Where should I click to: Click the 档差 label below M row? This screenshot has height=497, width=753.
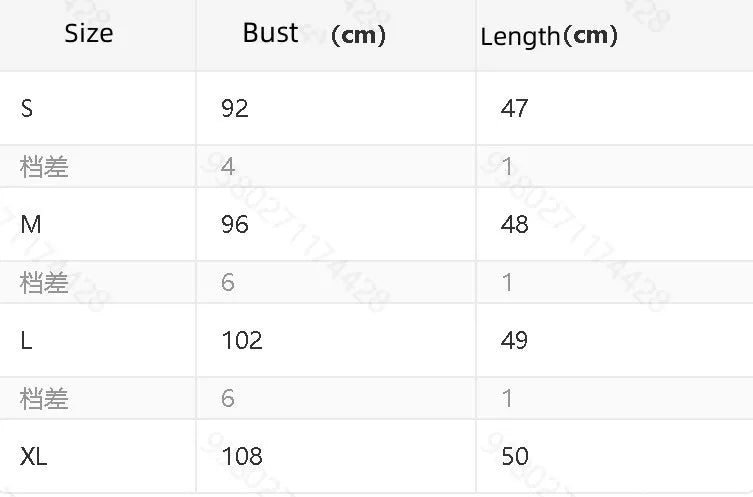(44, 282)
